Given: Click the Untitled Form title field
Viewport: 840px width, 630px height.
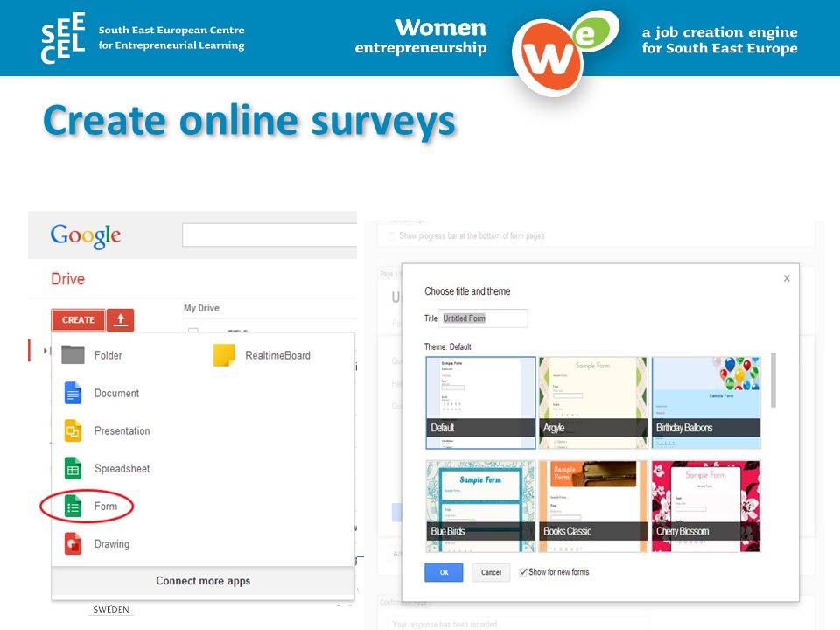Looking at the screenshot, I should [483, 318].
